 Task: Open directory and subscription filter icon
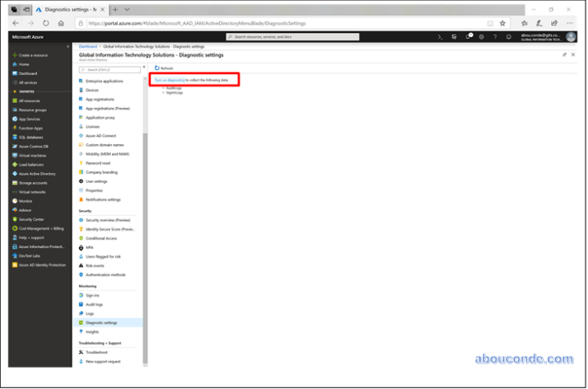pyautogui.click(x=455, y=36)
